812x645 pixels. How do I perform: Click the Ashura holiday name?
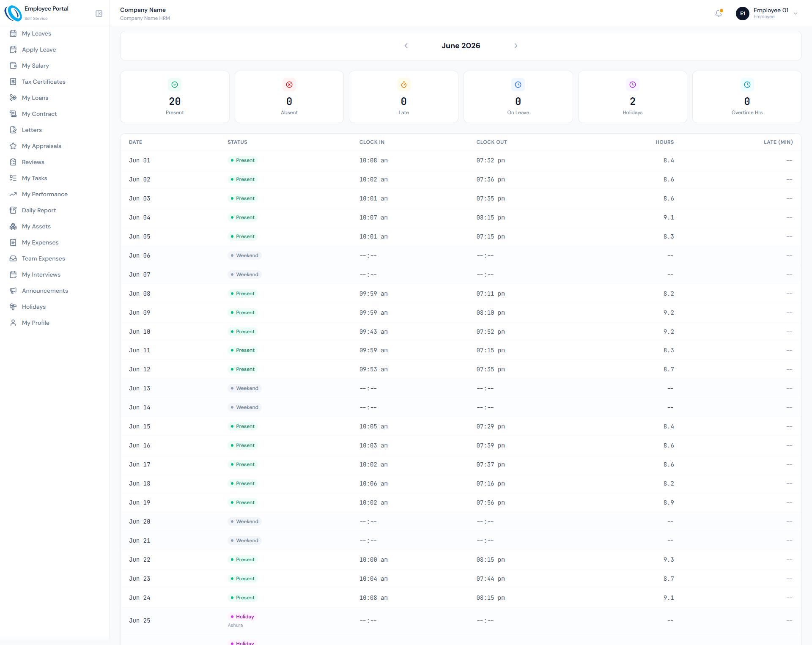(x=235, y=625)
